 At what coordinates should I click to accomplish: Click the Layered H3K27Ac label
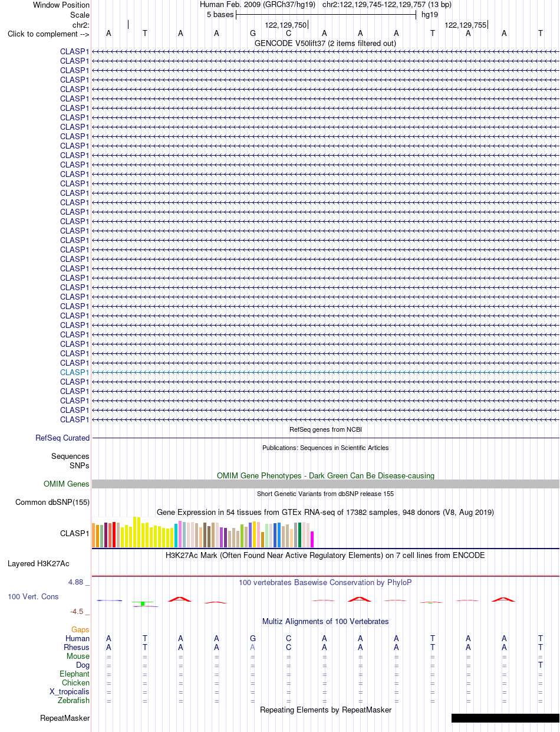tap(38, 564)
